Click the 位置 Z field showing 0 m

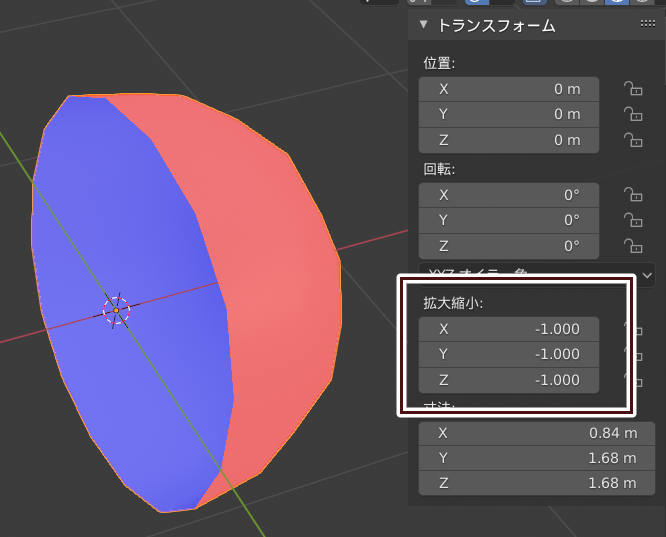[508, 140]
